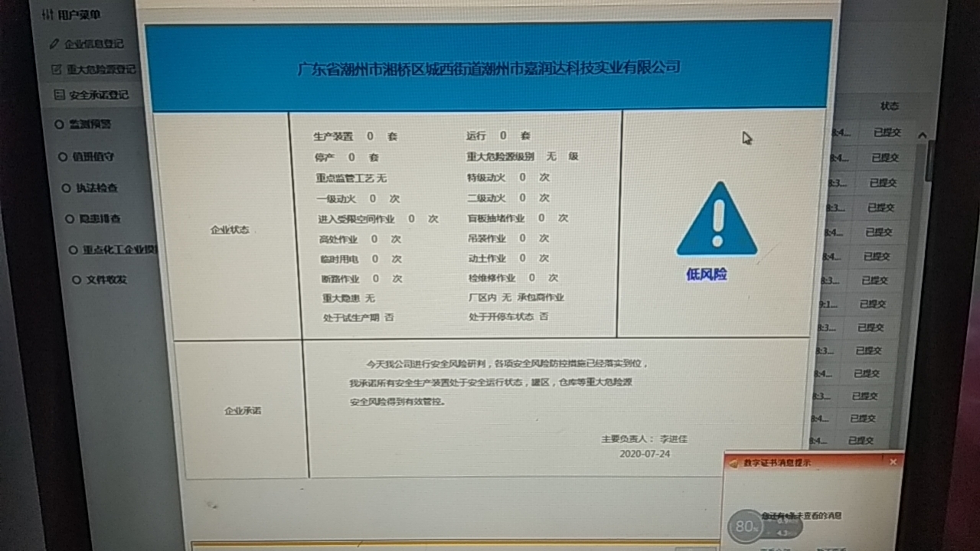Click the 重大隐患 无 entry
The height and width of the screenshot is (551, 980).
tap(348, 298)
